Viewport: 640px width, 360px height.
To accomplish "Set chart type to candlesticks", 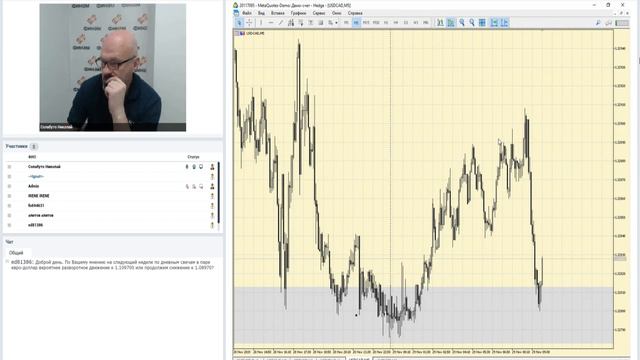I will pyautogui.click(x=451, y=23).
